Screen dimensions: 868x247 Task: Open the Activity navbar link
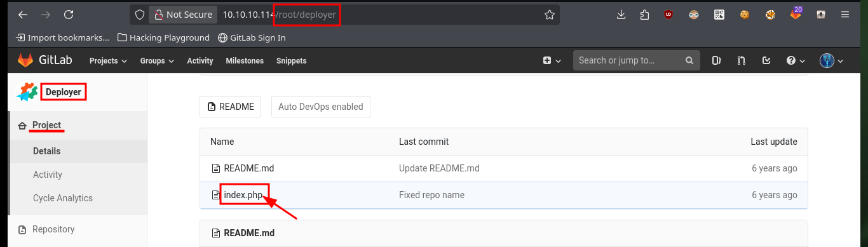tap(200, 61)
